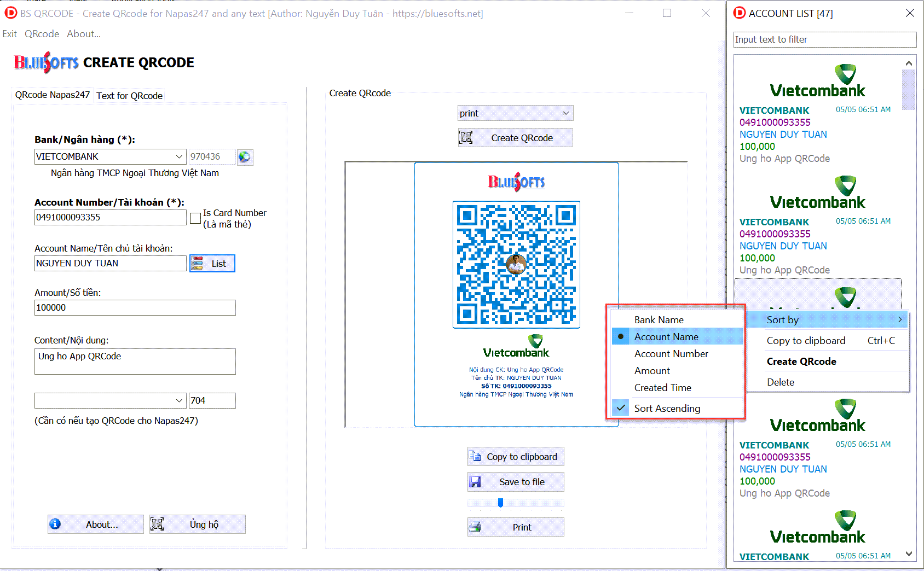The image size is (924, 571).
Task: Open the Bank VIETCOMBANK dropdown
Action: coord(178,156)
